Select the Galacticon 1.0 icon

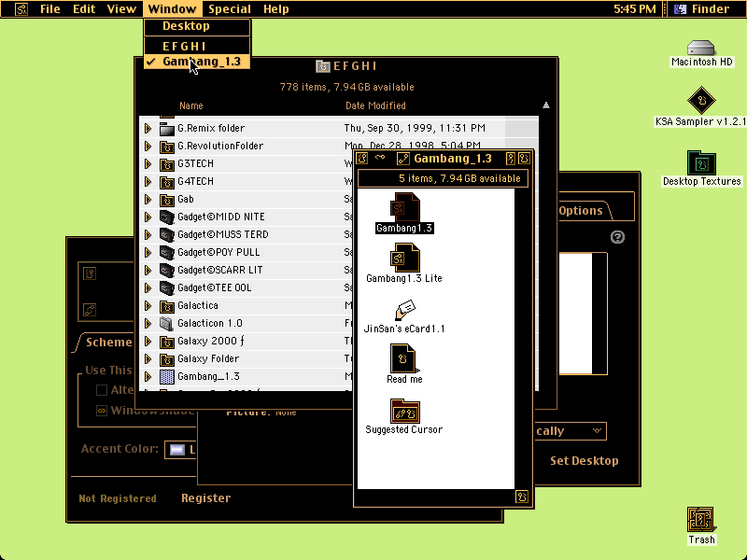click(x=167, y=324)
